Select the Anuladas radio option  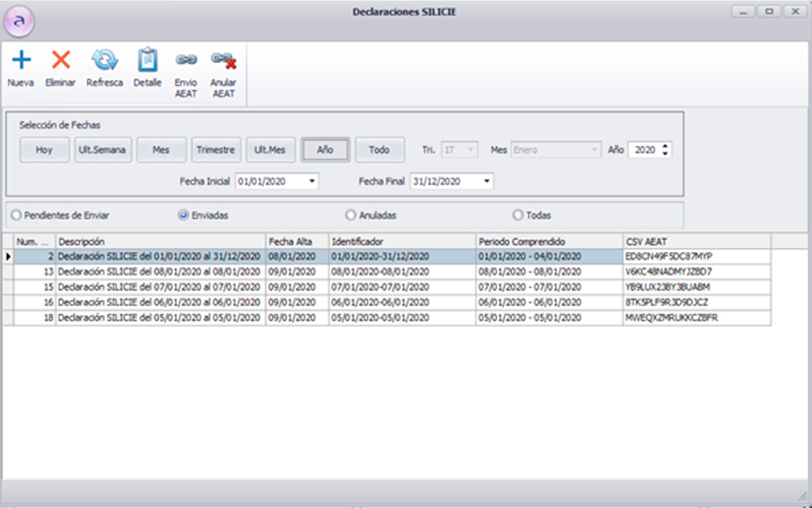pyautogui.click(x=351, y=215)
